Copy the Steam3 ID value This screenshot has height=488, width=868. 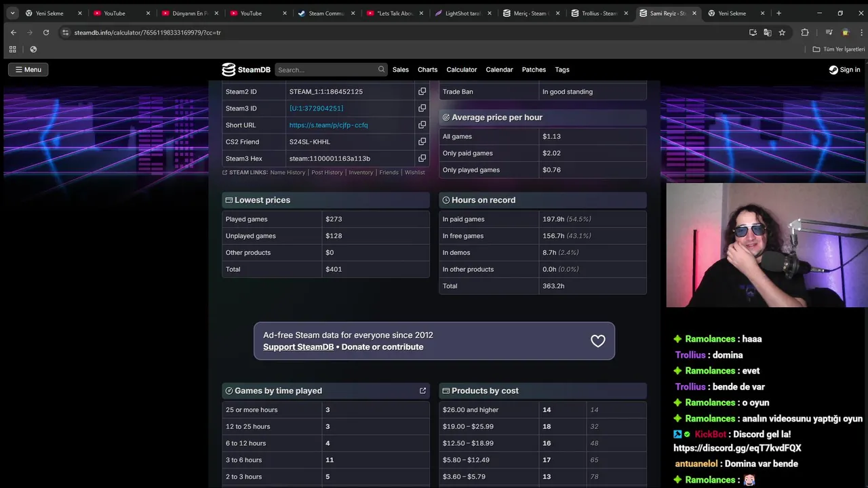pos(422,108)
